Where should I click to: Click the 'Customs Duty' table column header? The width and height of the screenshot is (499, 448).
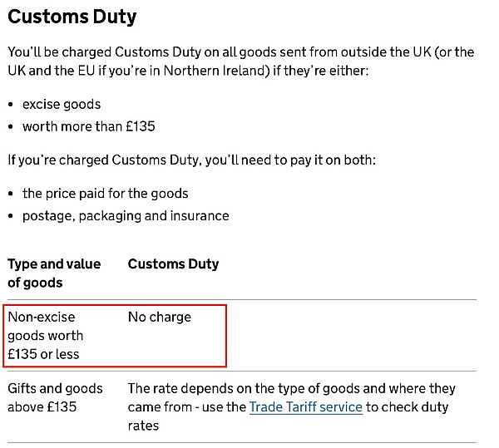point(174,264)
